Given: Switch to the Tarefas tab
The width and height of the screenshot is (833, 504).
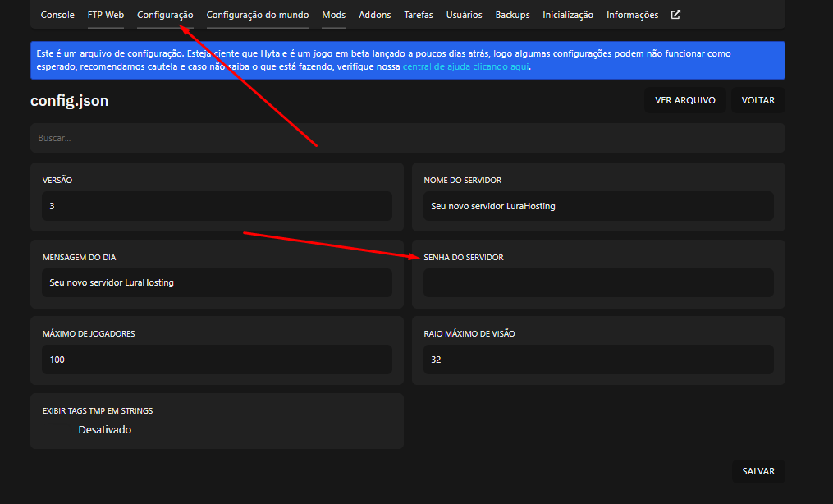Looking at the screenshot, I should 419,15.
